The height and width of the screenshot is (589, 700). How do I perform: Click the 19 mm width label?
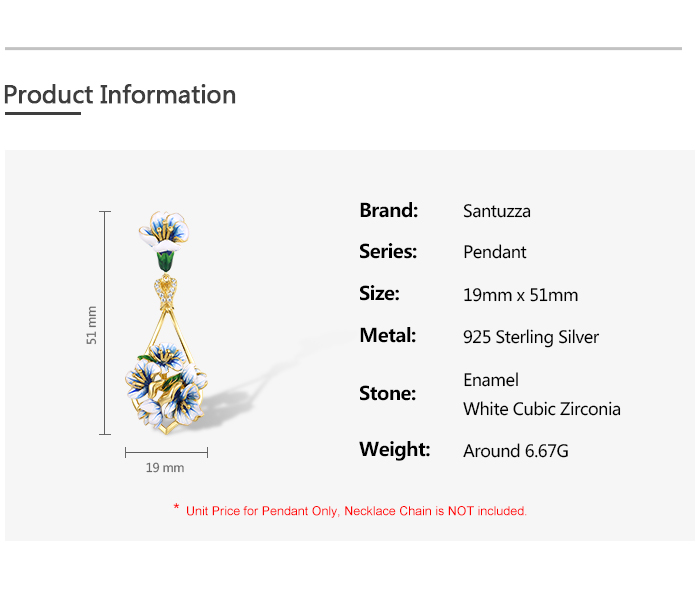(x=165, y=468)
